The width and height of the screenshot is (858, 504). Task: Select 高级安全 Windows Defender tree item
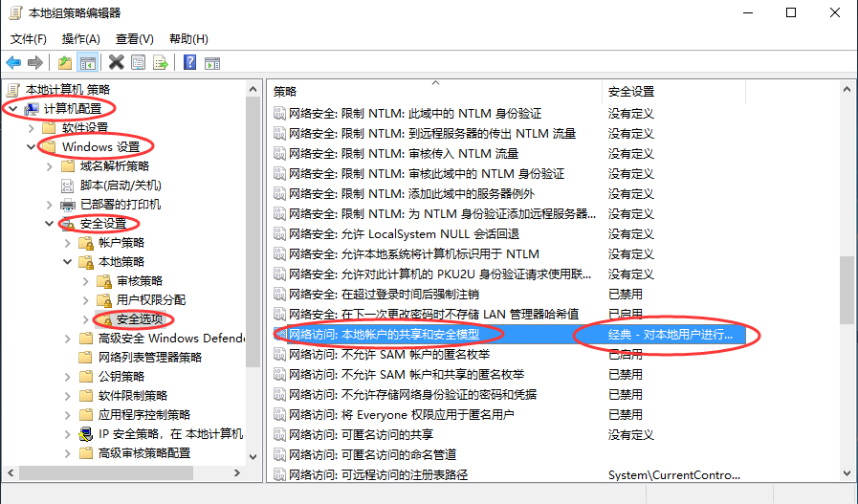pos(171,339)
